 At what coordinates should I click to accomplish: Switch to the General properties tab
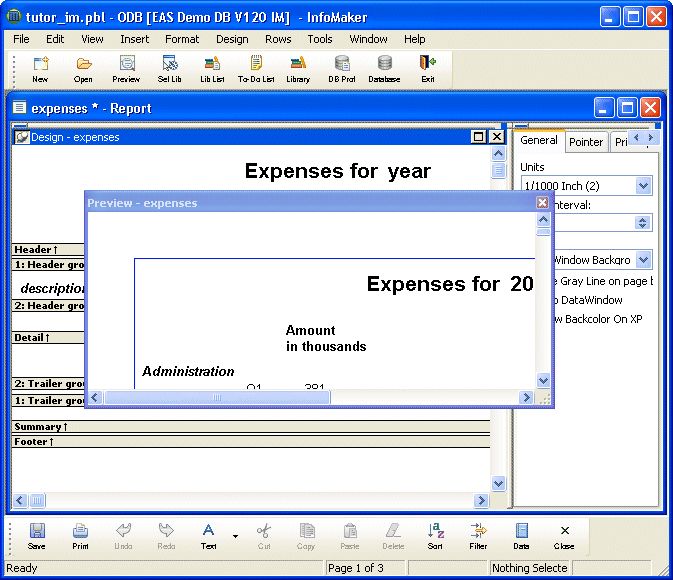(539, 140)
